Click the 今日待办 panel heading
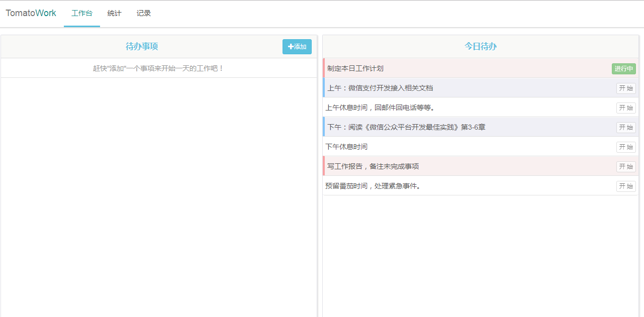 click(x=481, y=47)
